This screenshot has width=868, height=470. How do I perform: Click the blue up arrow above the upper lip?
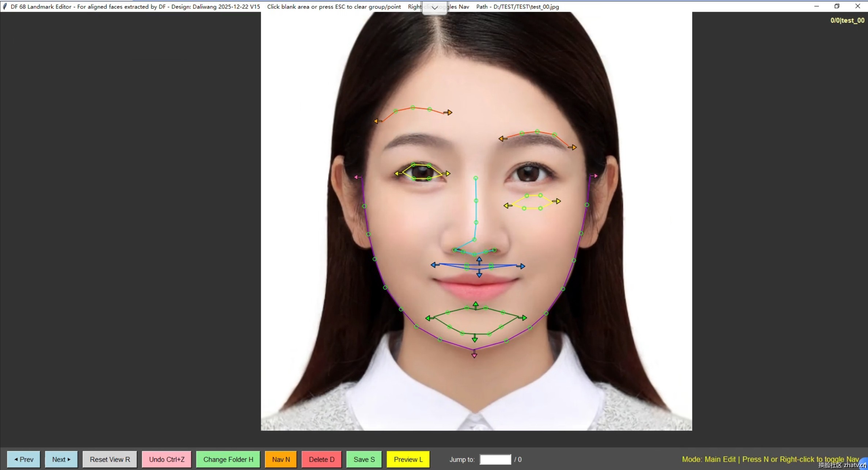coord(479,259)
